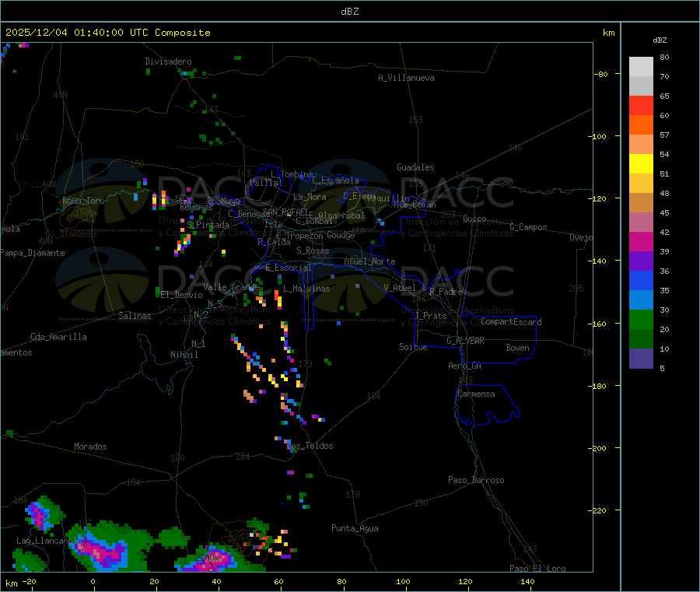Click the Paso_El_Loro place label
Image resolution: width=700 pixels, height=592 pixels.
(x=537, y=569)
